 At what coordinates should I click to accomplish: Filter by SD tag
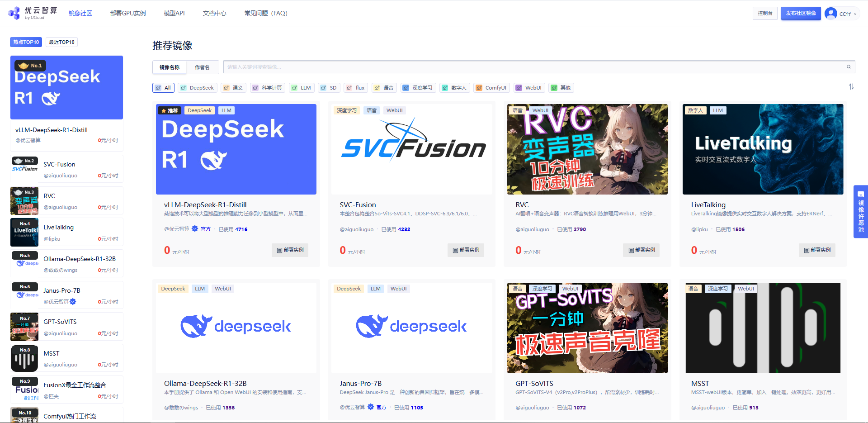click(x=329, y=88)
